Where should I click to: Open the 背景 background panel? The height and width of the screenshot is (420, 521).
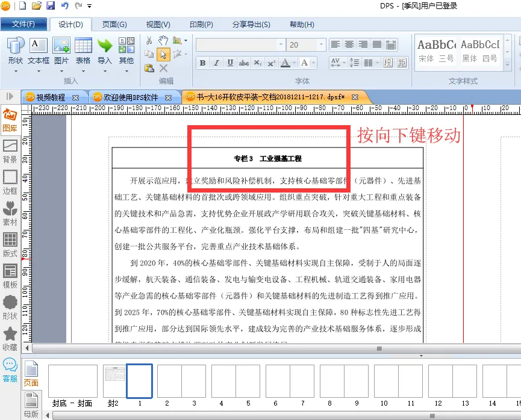[10, 152]
